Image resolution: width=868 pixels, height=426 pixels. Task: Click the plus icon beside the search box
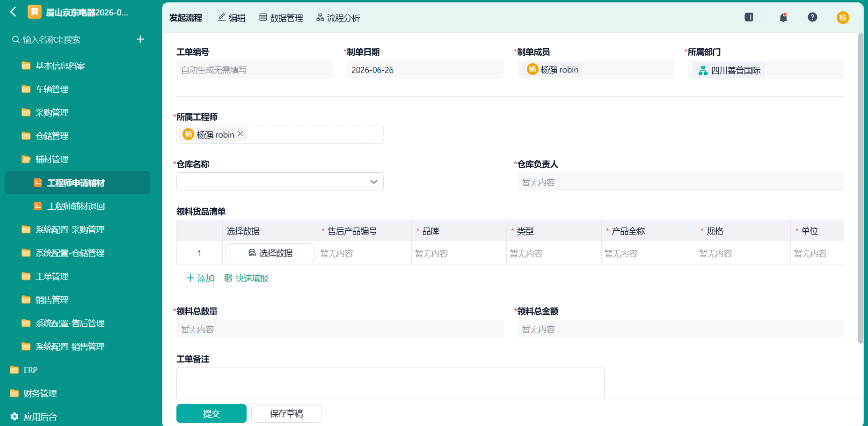140,39
